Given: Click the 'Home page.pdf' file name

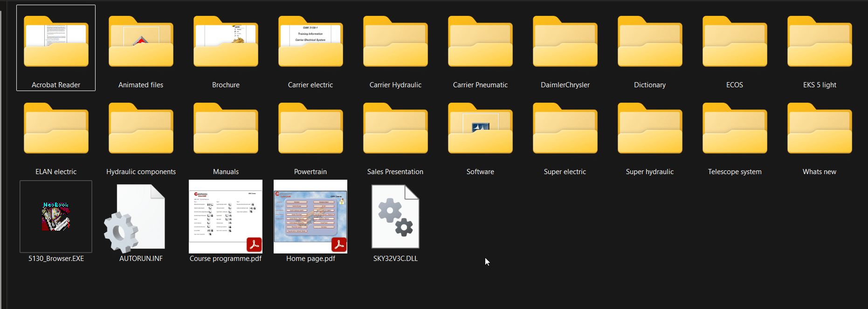Looking at the screenshot, I should coord(310,259).
